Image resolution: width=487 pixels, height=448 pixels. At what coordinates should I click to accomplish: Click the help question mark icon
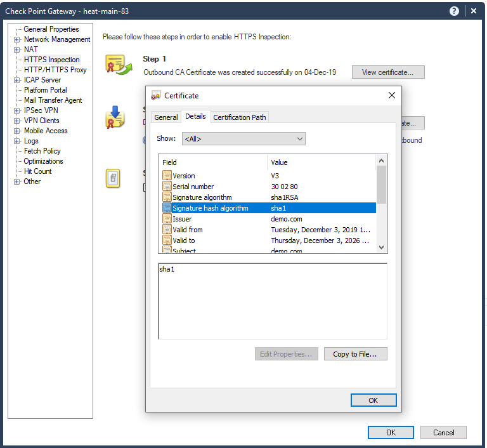click(x=454, y=11)
